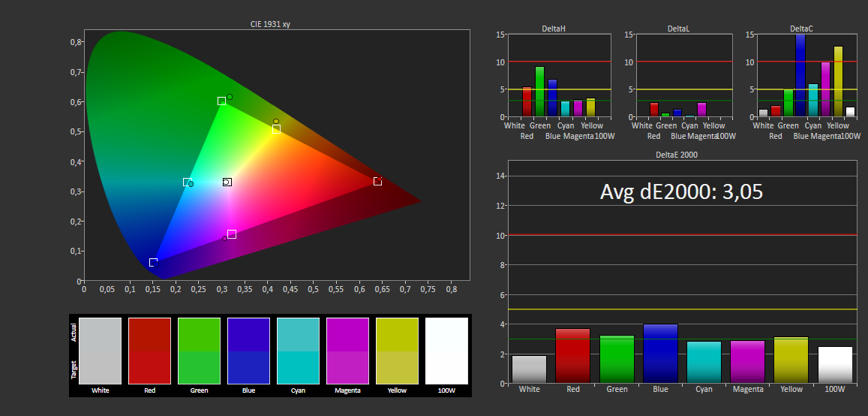Image resolution: width=868 pixels, height=416 pixels.
Task: Click the Yellow bar in DeltaC chart
Action: 838,81
